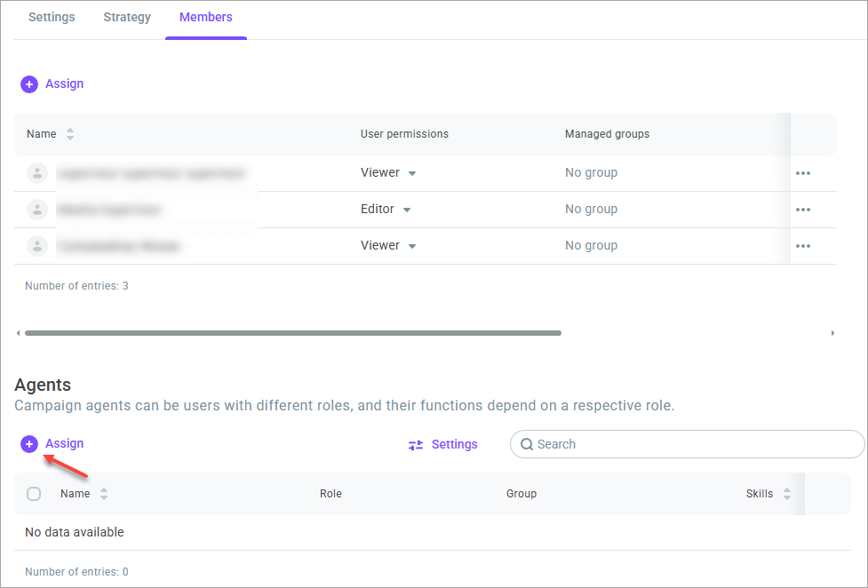This screenshot has width=868, height=588.
Task: Click the Group column header in the agents table
Action: click(x=522, y=494)
